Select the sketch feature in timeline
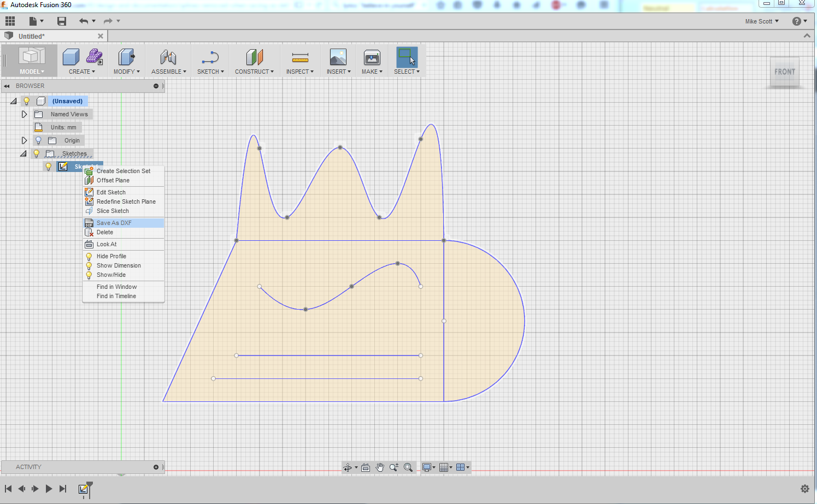 pyautogui.click(x=84, y=489)
